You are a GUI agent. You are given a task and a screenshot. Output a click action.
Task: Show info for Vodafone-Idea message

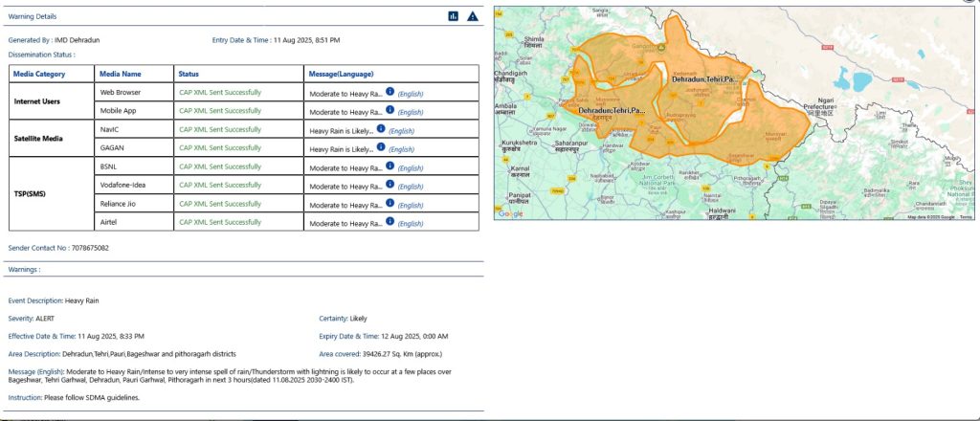[390, 185]
